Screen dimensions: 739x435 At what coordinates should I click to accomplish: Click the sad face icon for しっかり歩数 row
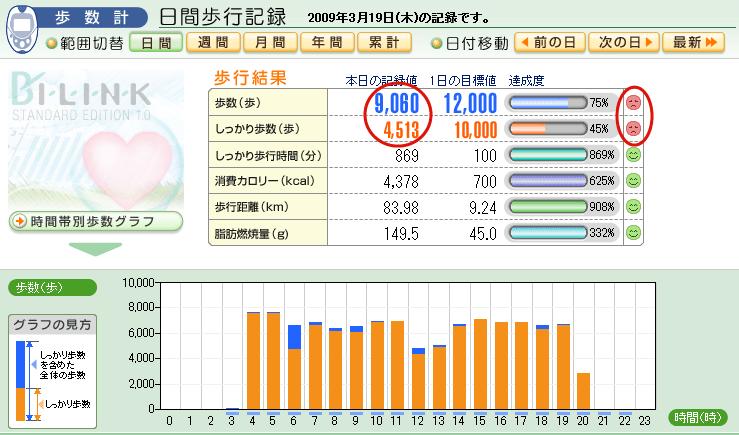point(633,128)
